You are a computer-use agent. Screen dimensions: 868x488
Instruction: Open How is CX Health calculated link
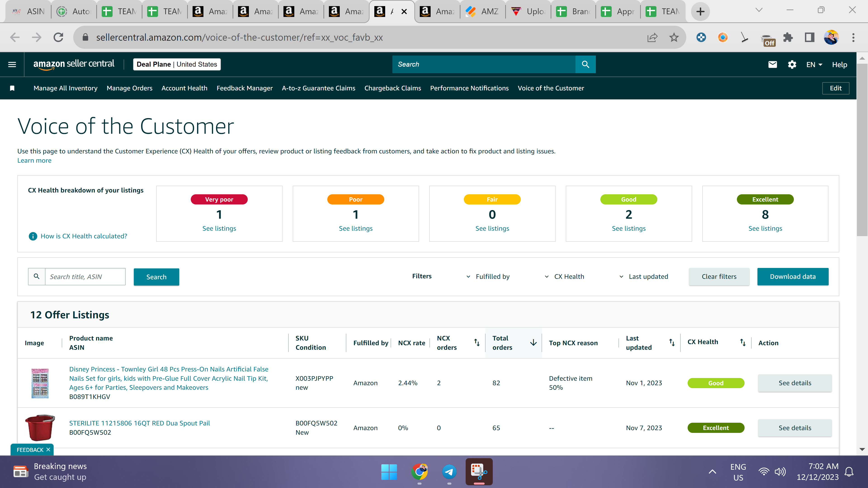coord(84,236)
